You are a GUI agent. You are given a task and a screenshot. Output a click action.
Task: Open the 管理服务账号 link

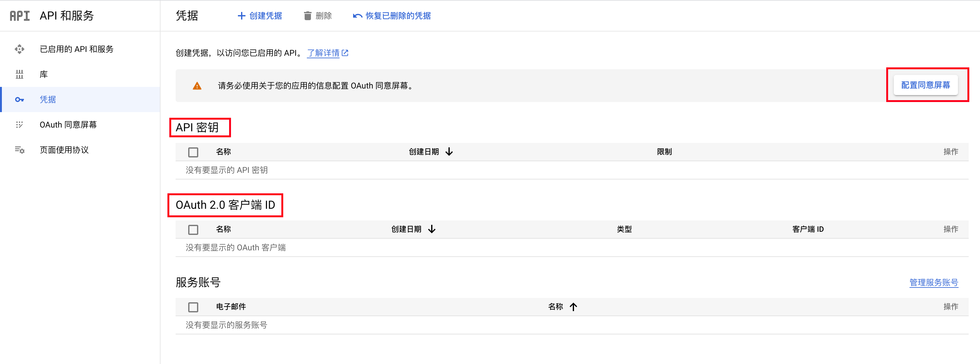934,282
